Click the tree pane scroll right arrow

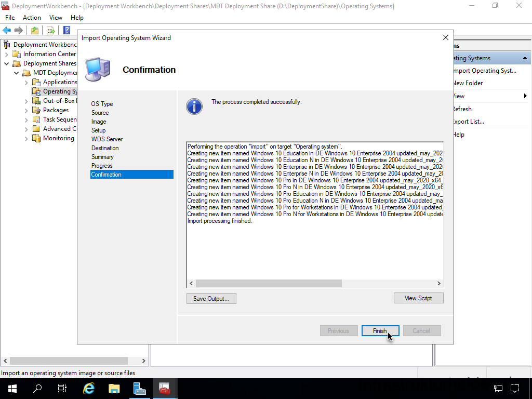143,361
